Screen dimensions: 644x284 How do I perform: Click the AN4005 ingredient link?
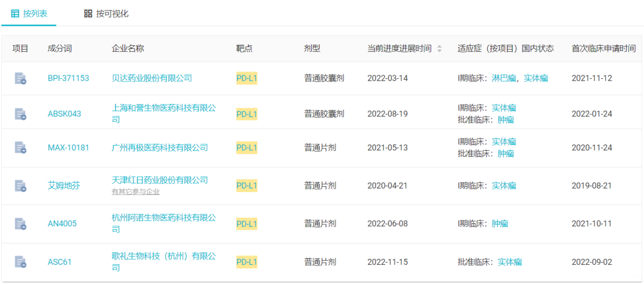[62, 224]
